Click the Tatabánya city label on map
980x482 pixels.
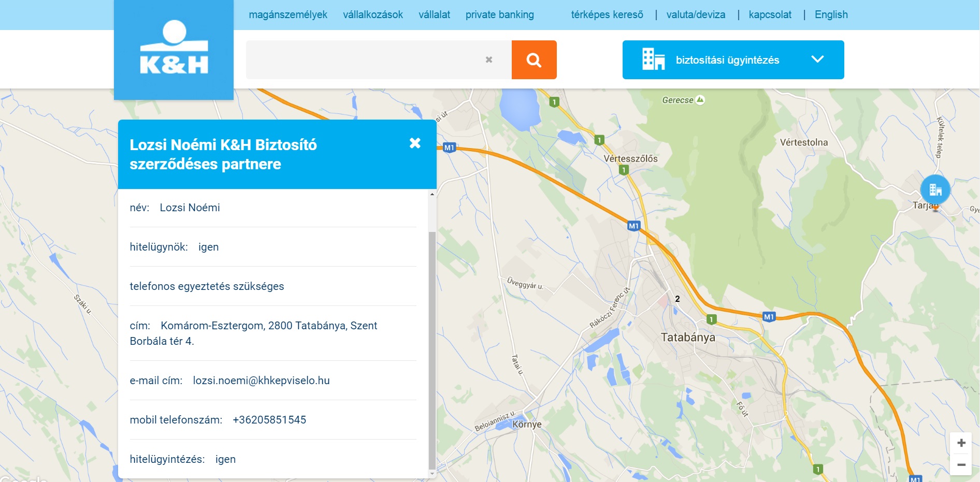point(688,338)
